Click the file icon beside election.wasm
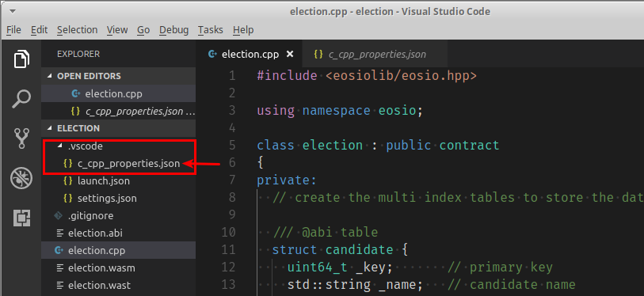The image size is (644, 296). pyautogui.click(x=60, y=268)
